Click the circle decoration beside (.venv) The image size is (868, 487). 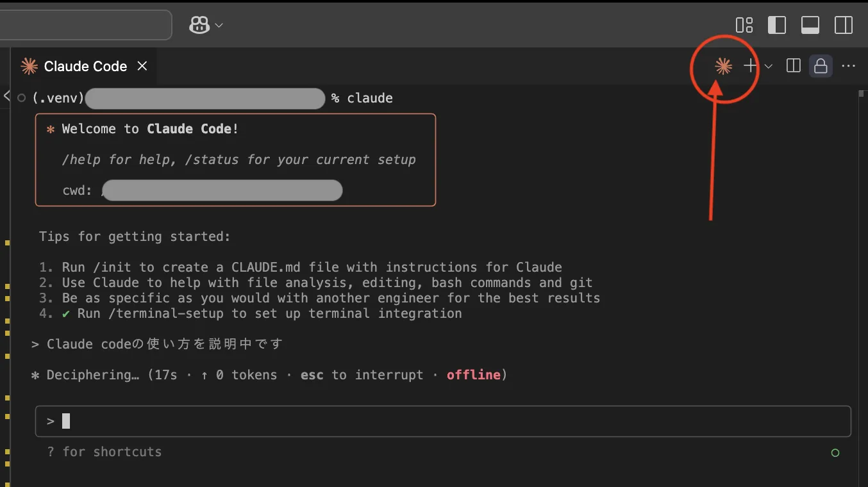tap(22, 98)
